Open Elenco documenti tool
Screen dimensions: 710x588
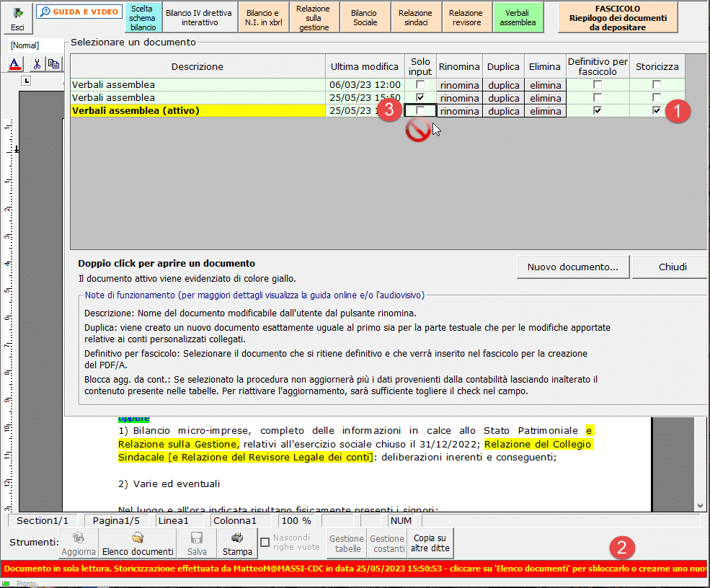[138, 543]
